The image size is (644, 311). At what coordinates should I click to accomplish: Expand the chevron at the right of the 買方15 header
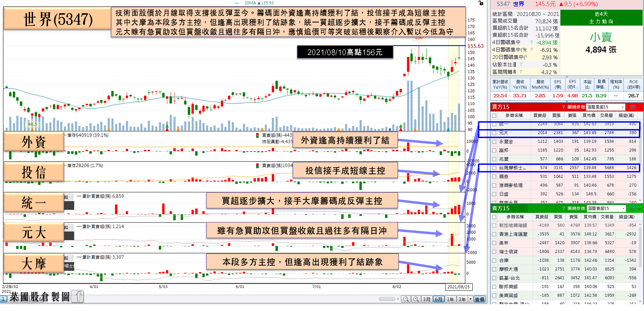pyautogui.click(x=639, y=107)
